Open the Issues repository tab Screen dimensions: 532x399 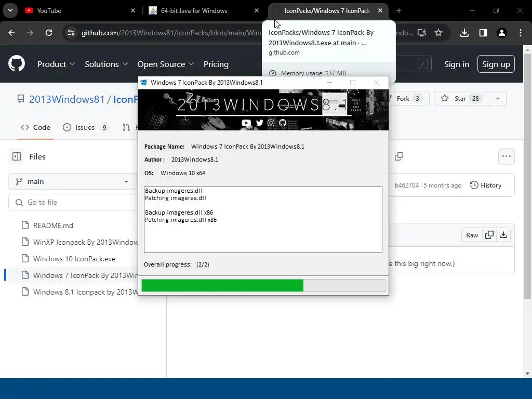click(86, 128)
